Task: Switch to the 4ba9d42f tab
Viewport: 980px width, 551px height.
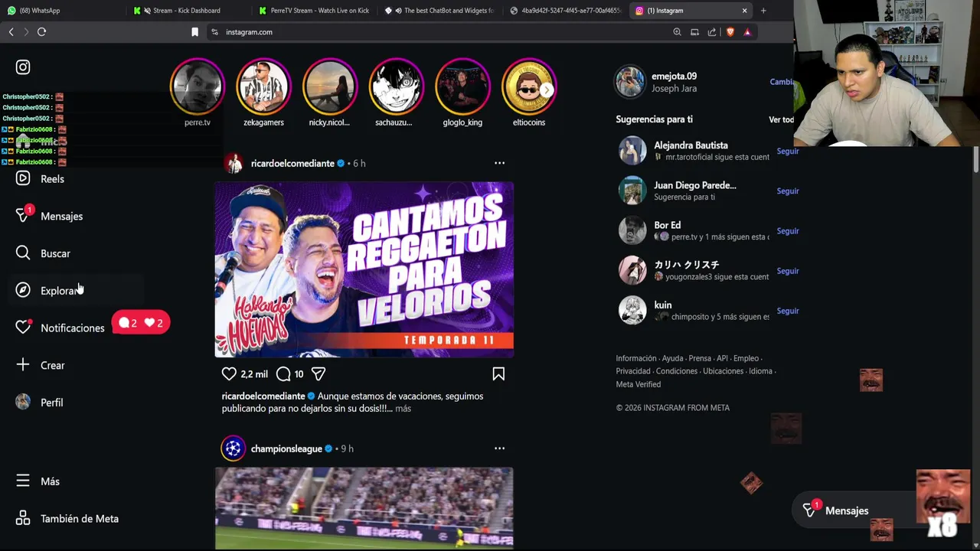Action: (565, 11)
